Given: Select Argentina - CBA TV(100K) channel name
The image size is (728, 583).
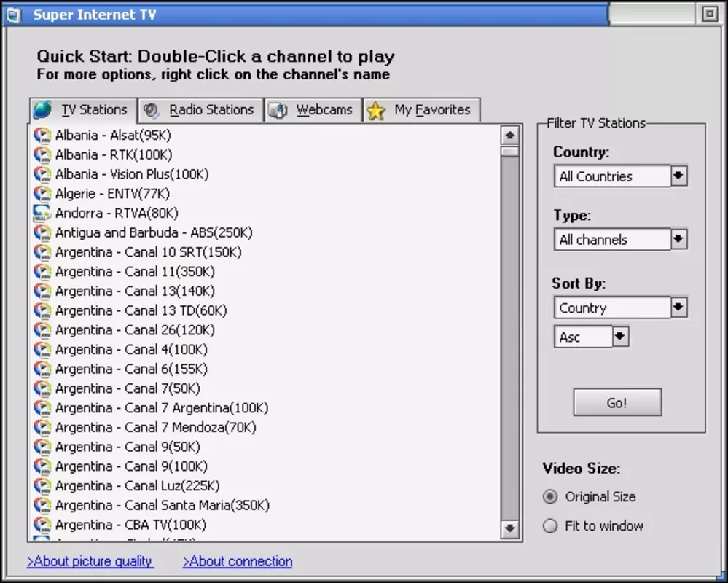Looking at the screenshot, I should click(x=131, y=525).
